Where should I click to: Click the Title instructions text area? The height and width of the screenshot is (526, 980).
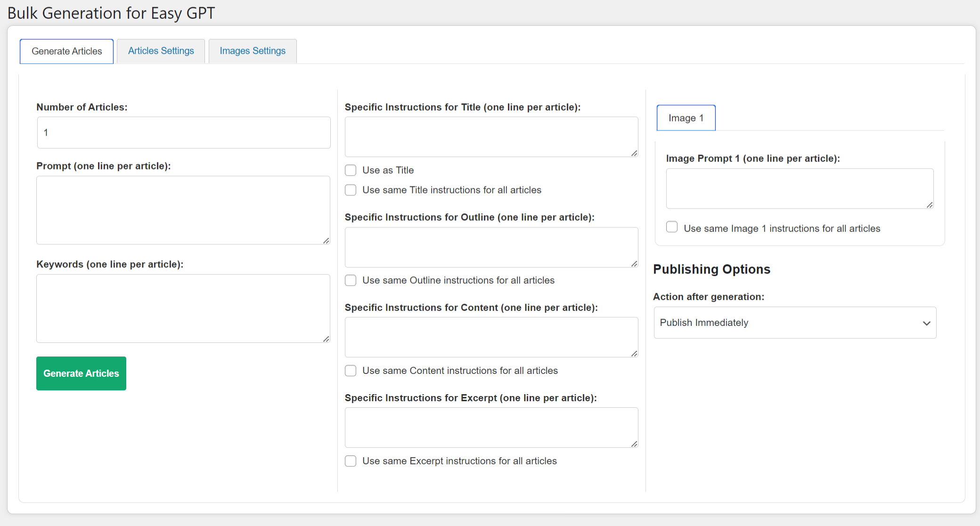(x=491, y=137)
